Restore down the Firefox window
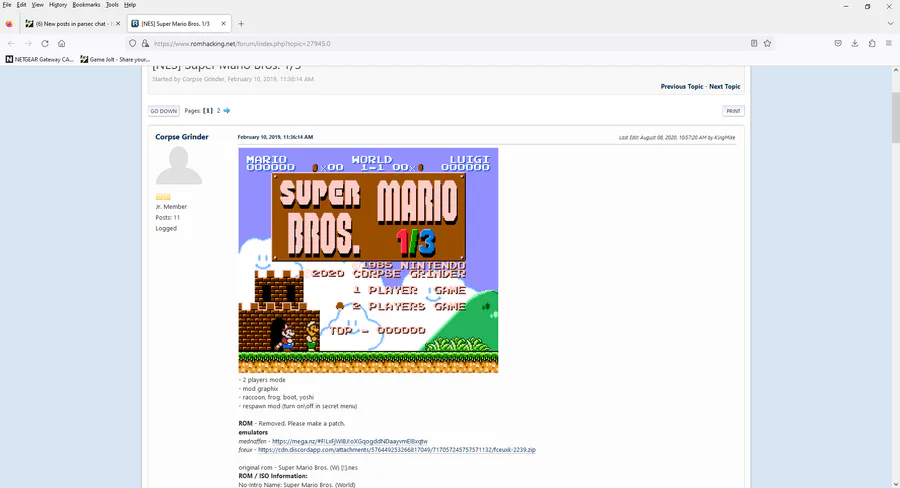The width and height of the screenshot is (900, 488). pos(867,6)
